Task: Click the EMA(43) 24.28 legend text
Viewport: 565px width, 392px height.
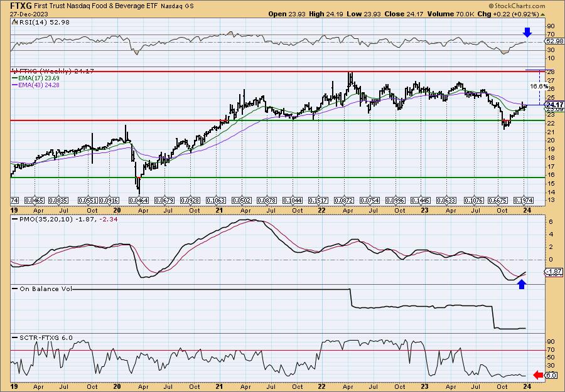Action: [38, 85]
